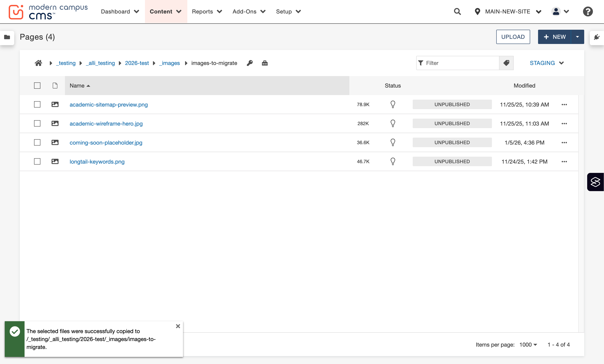Click the lightbulb for academic-wireframe-hero.jpg

click(393, 123)
